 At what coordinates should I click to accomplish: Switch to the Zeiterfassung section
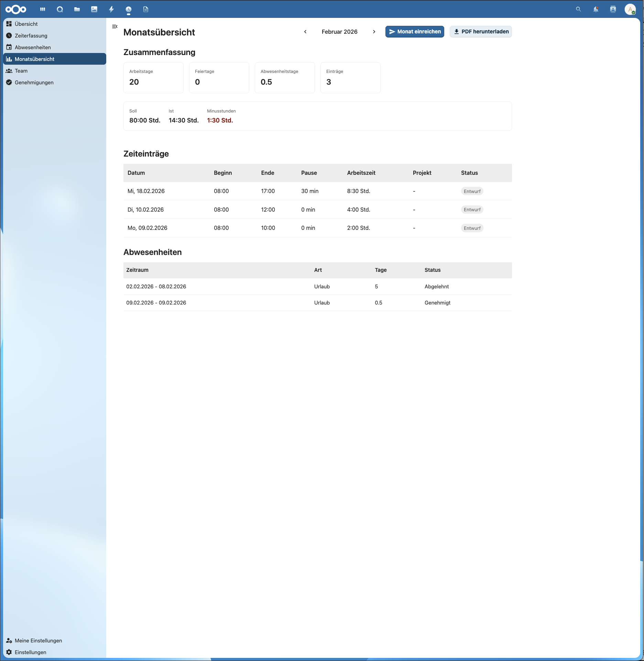[x=31, y=35]
